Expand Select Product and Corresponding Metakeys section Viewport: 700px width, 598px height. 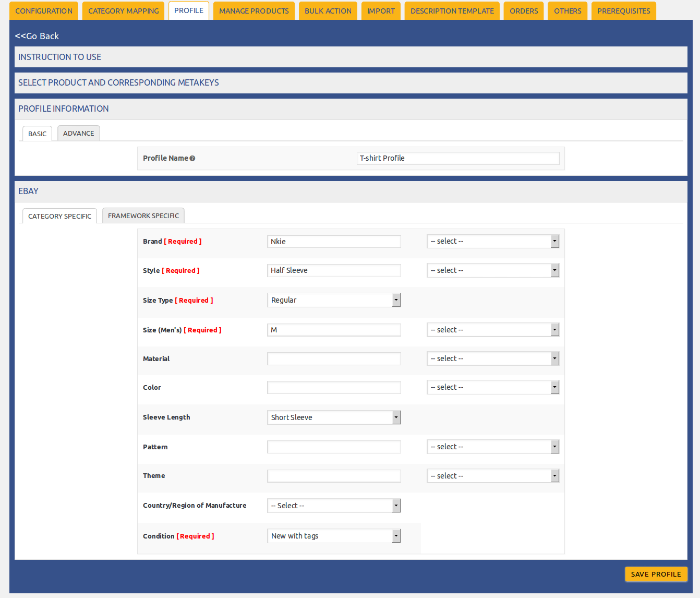(118, 82)
